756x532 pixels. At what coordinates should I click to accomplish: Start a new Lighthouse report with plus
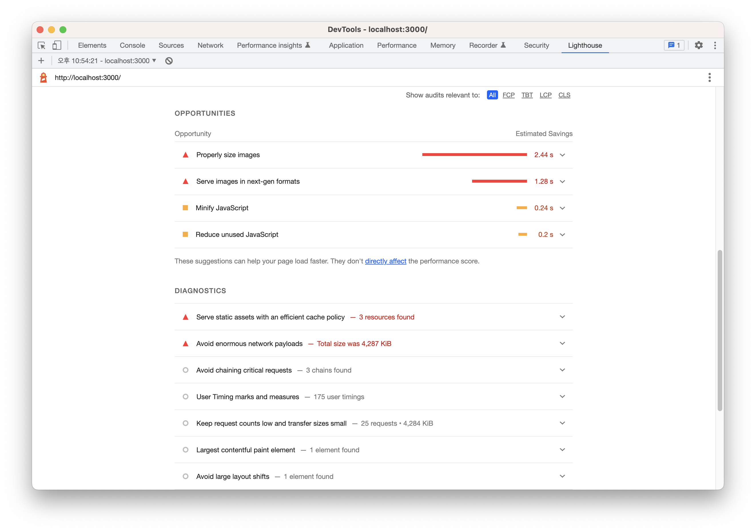[41, 61]
